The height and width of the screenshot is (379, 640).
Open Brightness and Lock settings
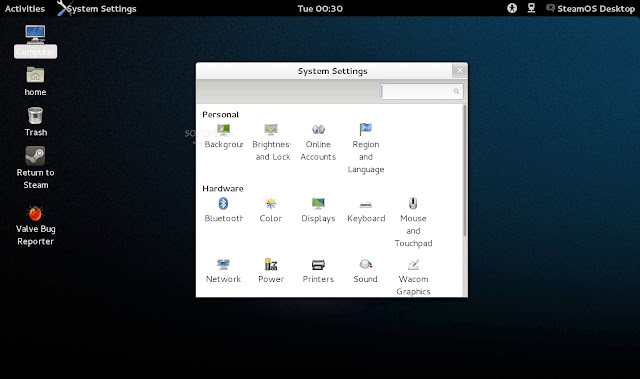[x=271, y=142]
